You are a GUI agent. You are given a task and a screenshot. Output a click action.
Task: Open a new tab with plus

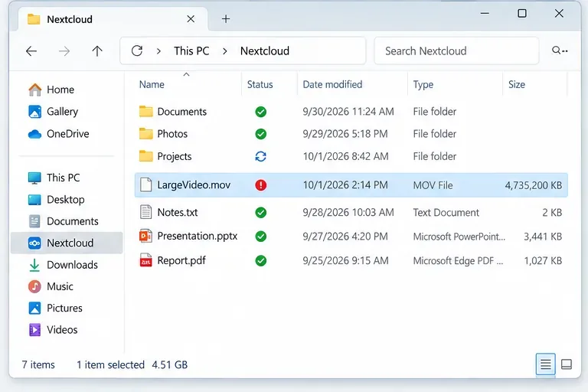[226, 18]
